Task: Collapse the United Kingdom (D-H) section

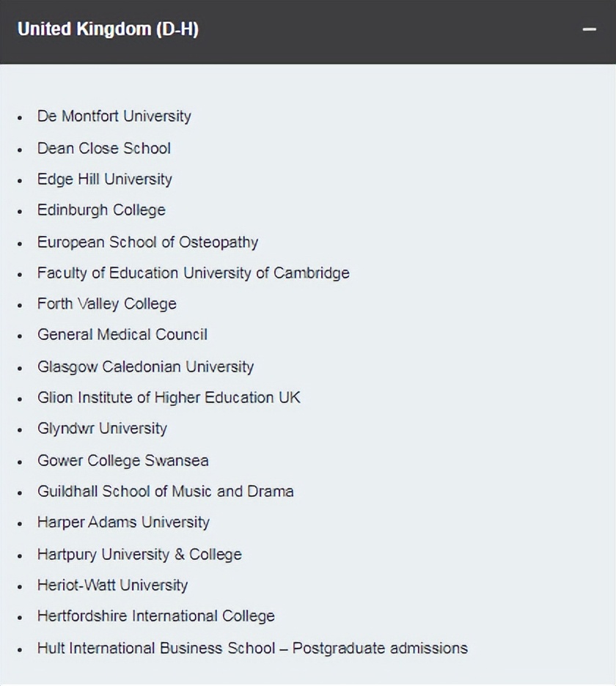Action: (589, 30)
